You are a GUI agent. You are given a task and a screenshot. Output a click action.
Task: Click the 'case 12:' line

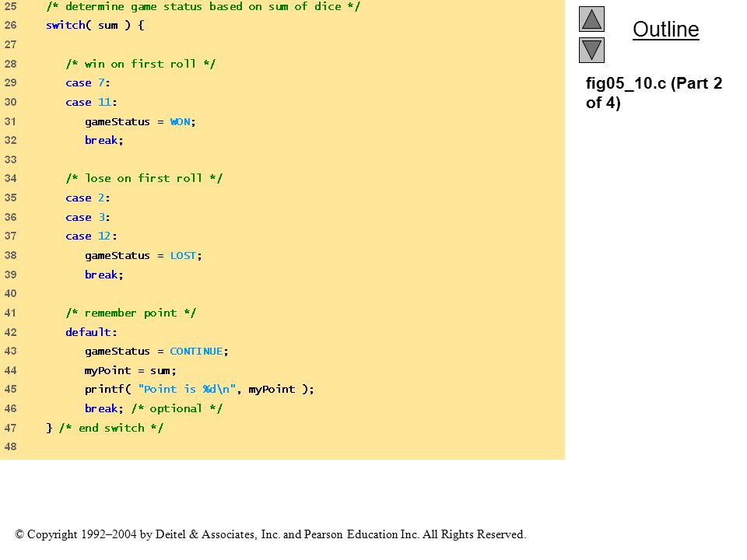coord(91,236)
